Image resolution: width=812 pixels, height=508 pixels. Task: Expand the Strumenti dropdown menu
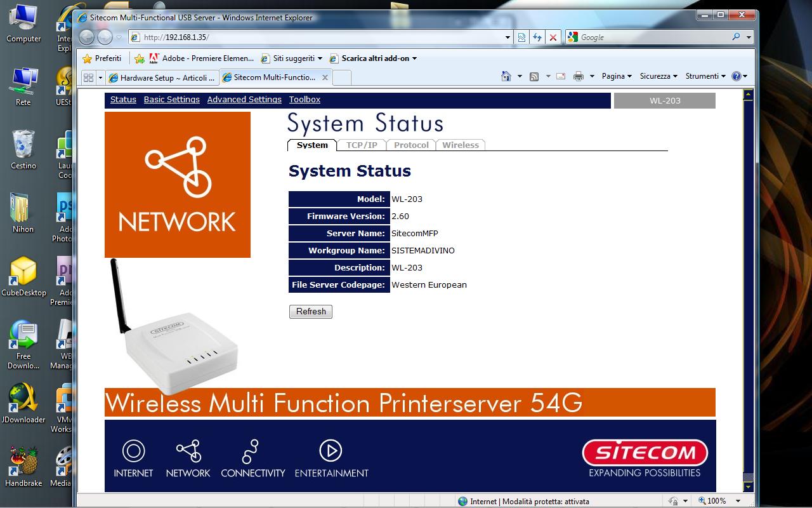click(x=705, y=76)
